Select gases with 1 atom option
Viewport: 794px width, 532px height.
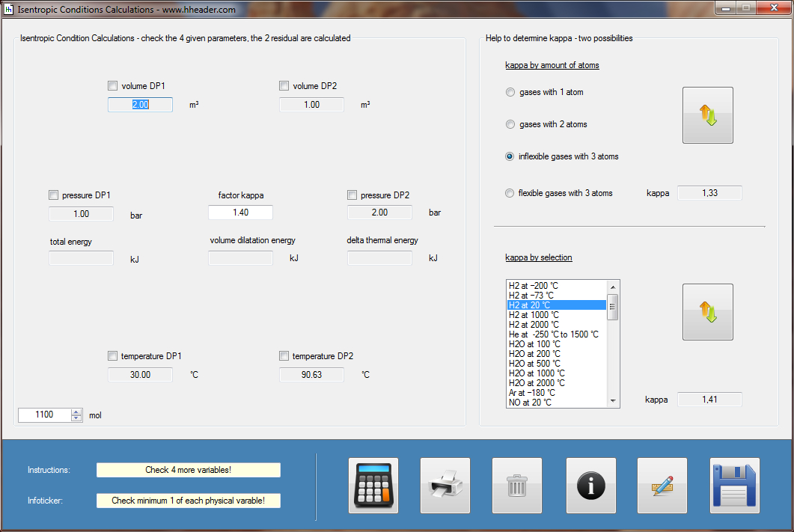coord(510,92)
